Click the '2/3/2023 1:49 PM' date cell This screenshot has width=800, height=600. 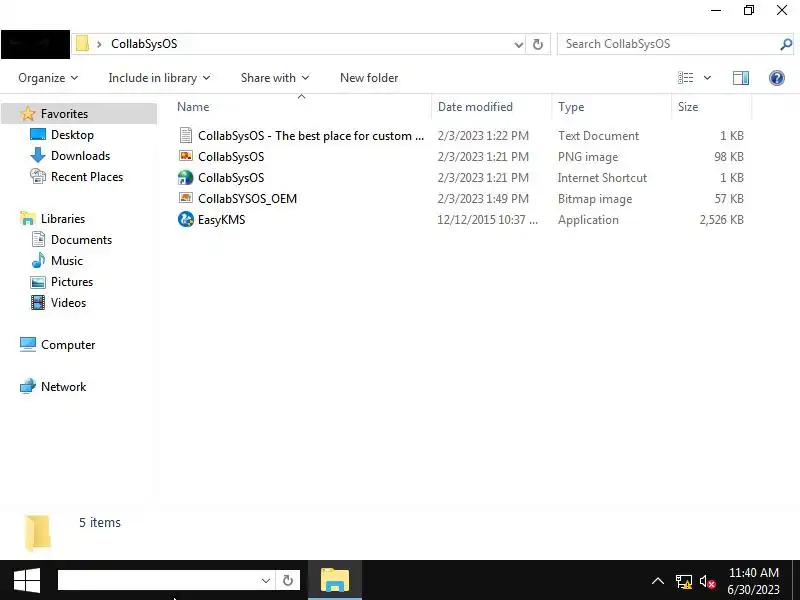[x=483, y=198]
